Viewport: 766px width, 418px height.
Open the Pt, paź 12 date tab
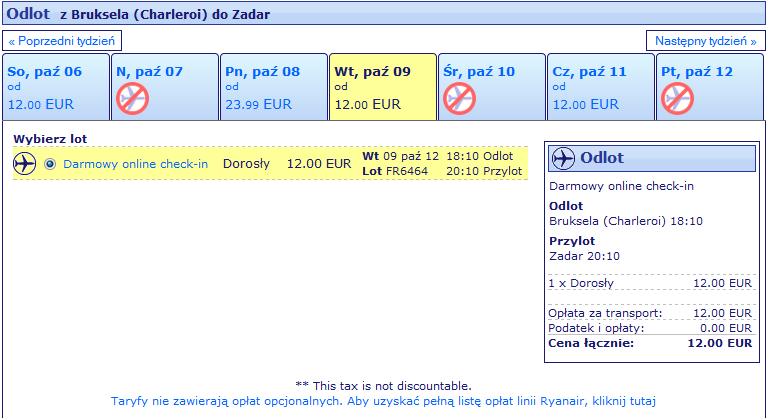click(x=710, y=87)
